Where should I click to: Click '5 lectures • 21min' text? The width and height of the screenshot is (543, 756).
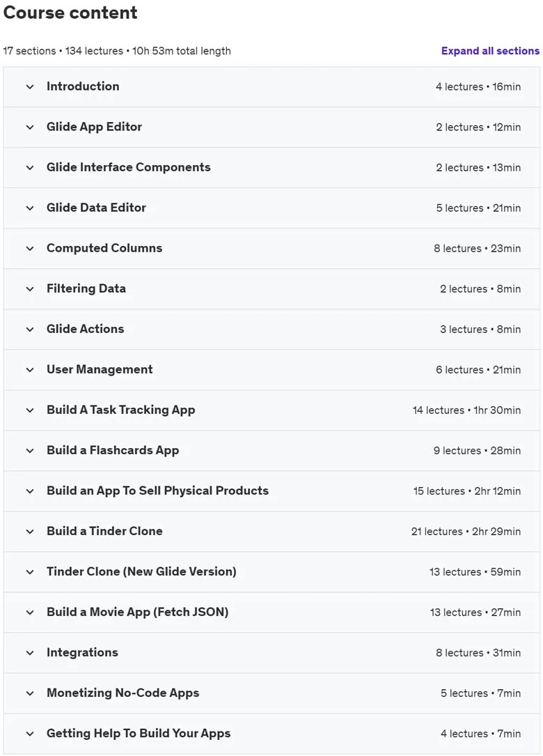pos(478,208)
